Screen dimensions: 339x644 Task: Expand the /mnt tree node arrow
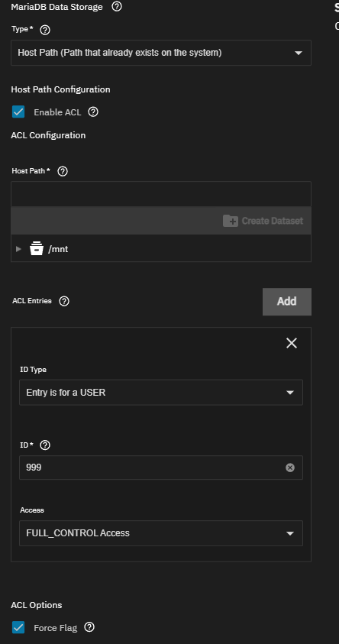coord(18,249)
